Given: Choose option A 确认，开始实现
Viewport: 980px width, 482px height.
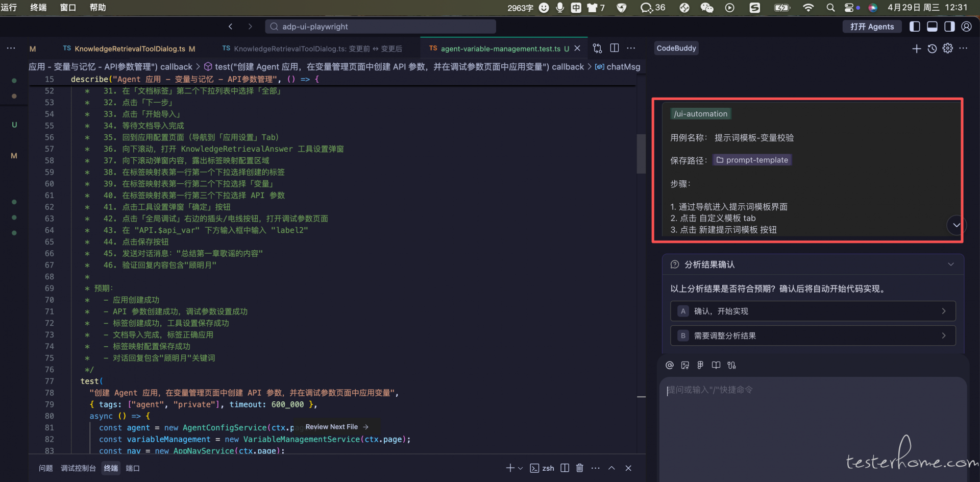Looking at the screenshot, I should 813,311.
